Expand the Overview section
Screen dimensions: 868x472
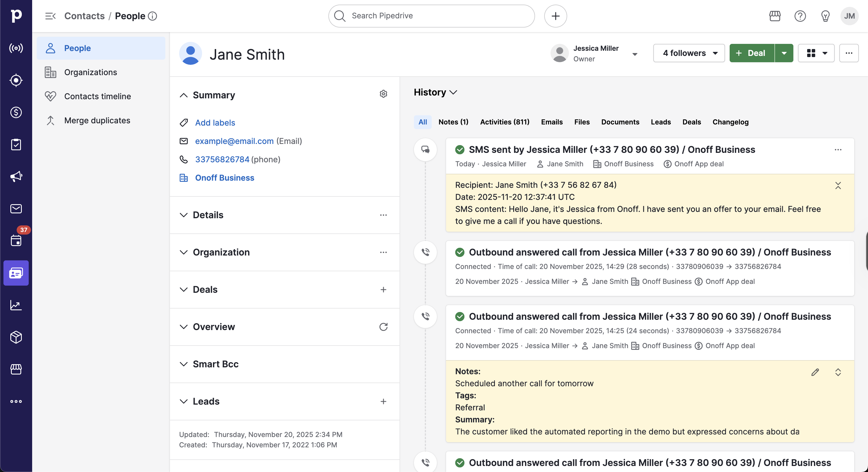click(x=183, y=327)
